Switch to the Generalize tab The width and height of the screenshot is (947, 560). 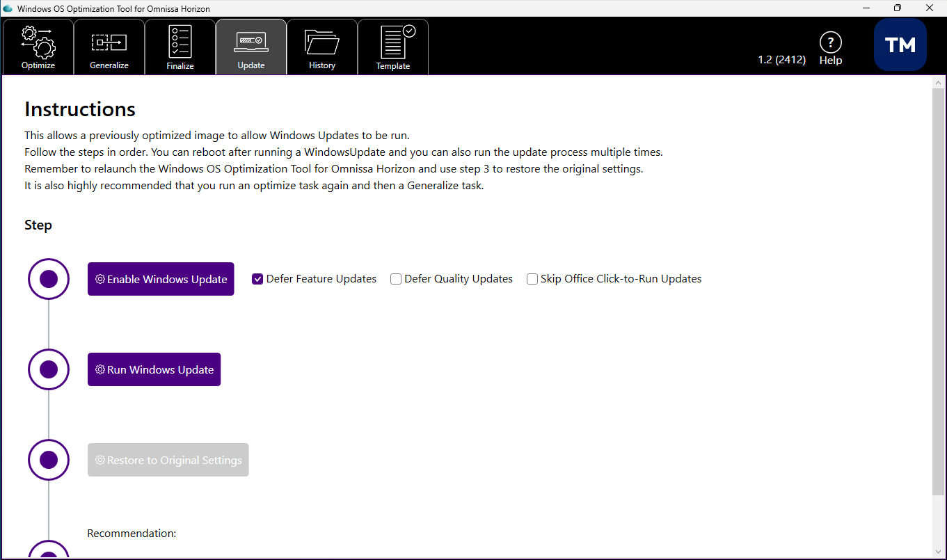pyautogui.click(x=109, y=47)
